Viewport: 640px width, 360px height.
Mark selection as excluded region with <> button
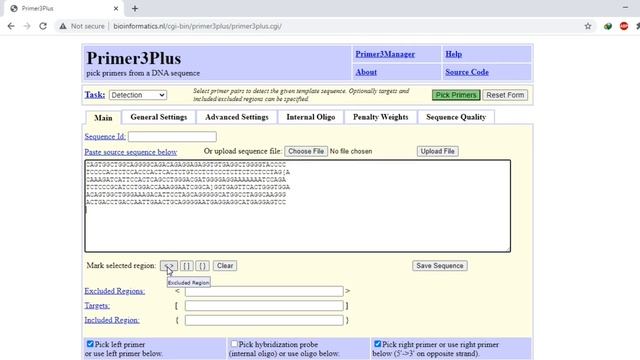point(169,266)
